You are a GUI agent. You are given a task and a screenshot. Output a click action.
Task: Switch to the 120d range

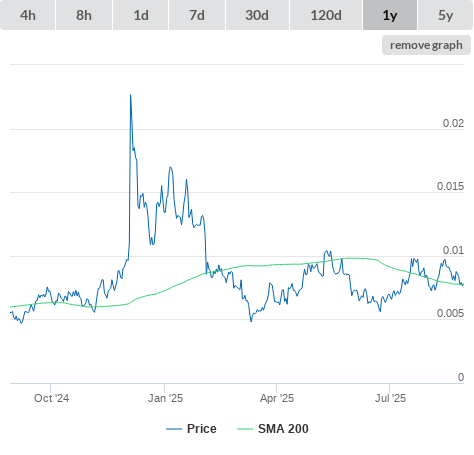pyautogui.click(x=326, y=15)
